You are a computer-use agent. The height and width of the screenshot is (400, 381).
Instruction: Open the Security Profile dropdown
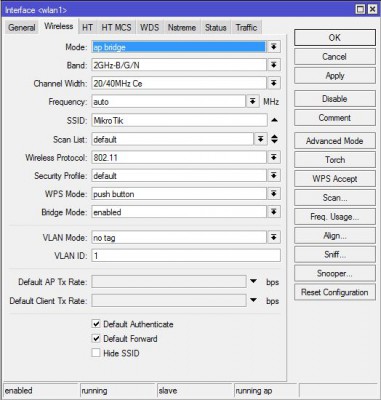coord(274,175)
